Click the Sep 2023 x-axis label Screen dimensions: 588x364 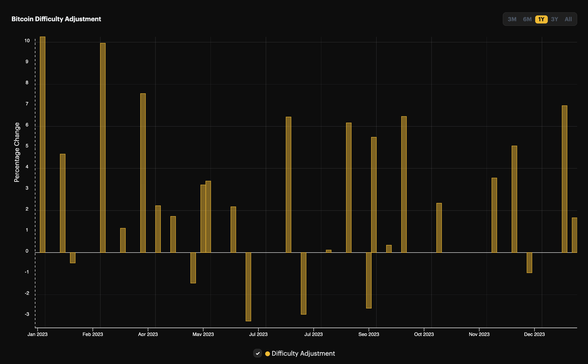tap(369, 334)
